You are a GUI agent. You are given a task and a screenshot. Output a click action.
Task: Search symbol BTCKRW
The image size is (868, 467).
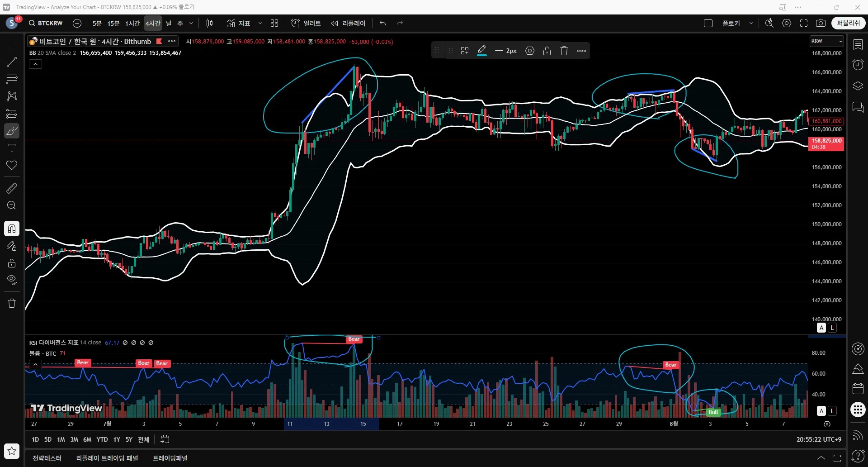click(x=46, y=23)
